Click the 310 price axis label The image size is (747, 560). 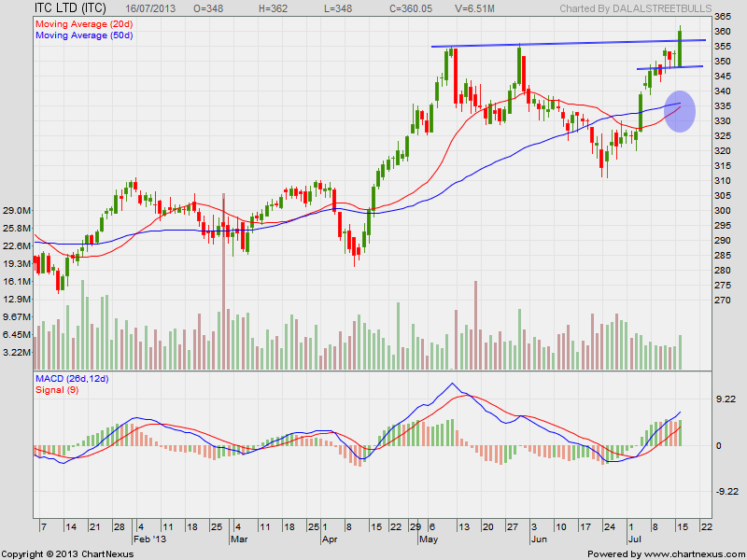(723, 180)
